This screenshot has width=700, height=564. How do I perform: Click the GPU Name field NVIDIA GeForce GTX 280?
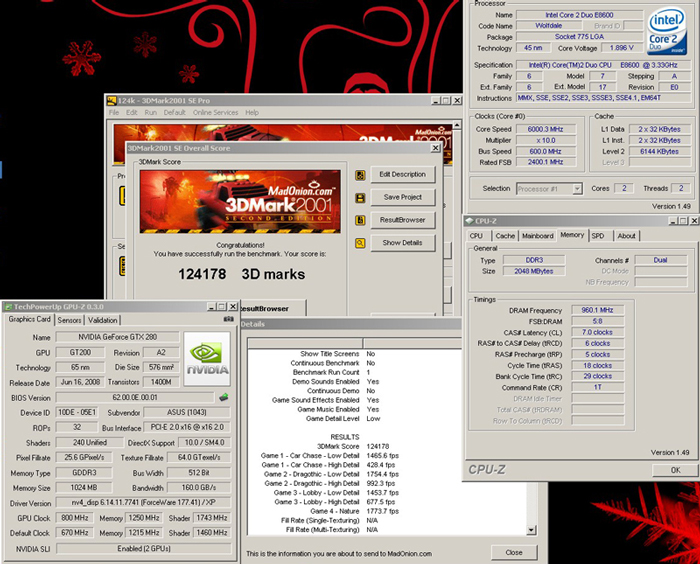[117, 337]
